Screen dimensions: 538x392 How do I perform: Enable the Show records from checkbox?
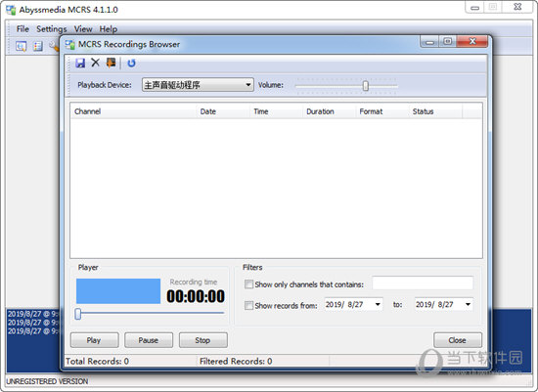pos(248,305)
